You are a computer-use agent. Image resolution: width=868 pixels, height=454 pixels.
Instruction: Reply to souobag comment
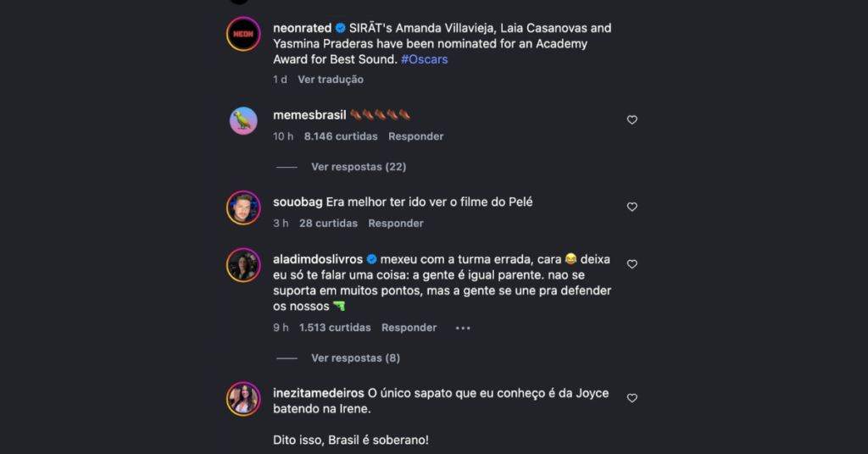(x=396, y=224)
